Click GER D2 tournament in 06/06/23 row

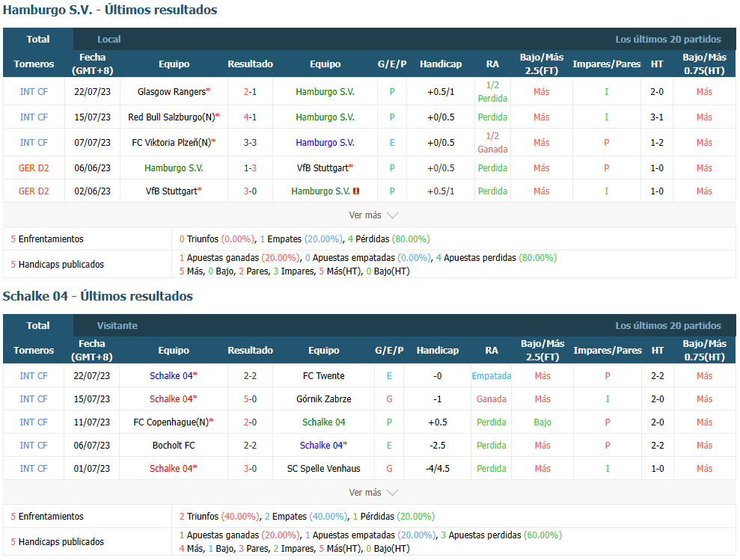point(34,168)
